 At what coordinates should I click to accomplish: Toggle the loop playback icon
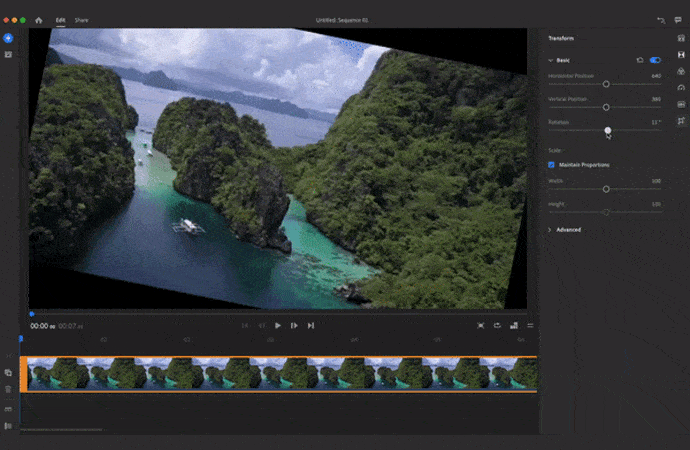[497, 326]
